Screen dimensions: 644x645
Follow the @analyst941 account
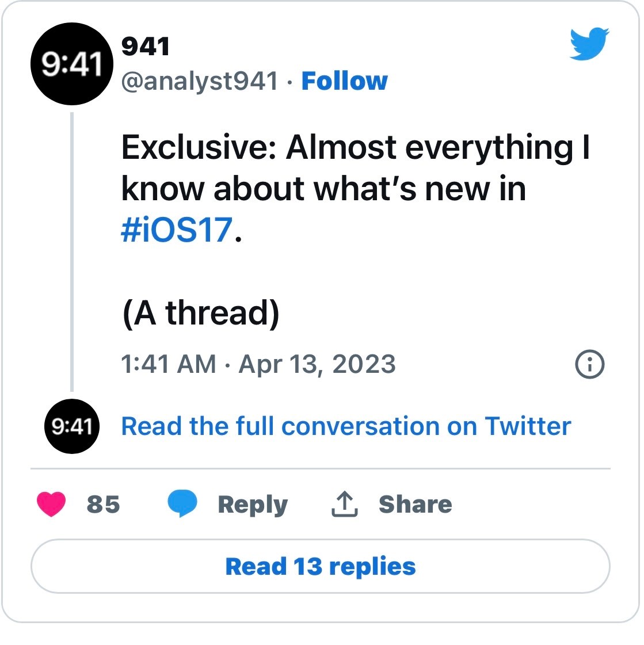(344, 81)
